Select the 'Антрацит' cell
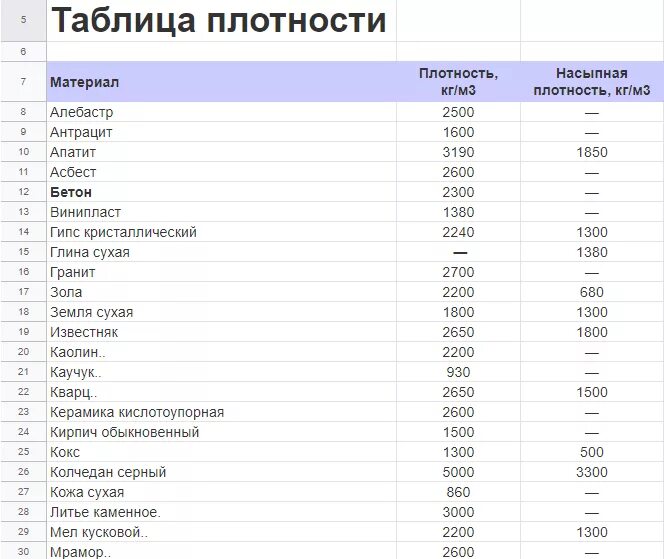Viewport: 664px width, 559px height. (x=221, y=132)
